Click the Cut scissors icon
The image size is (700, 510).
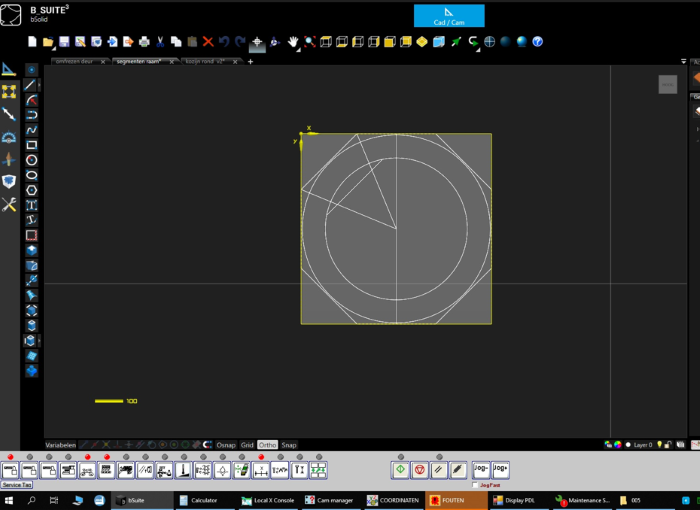point(160,42)
